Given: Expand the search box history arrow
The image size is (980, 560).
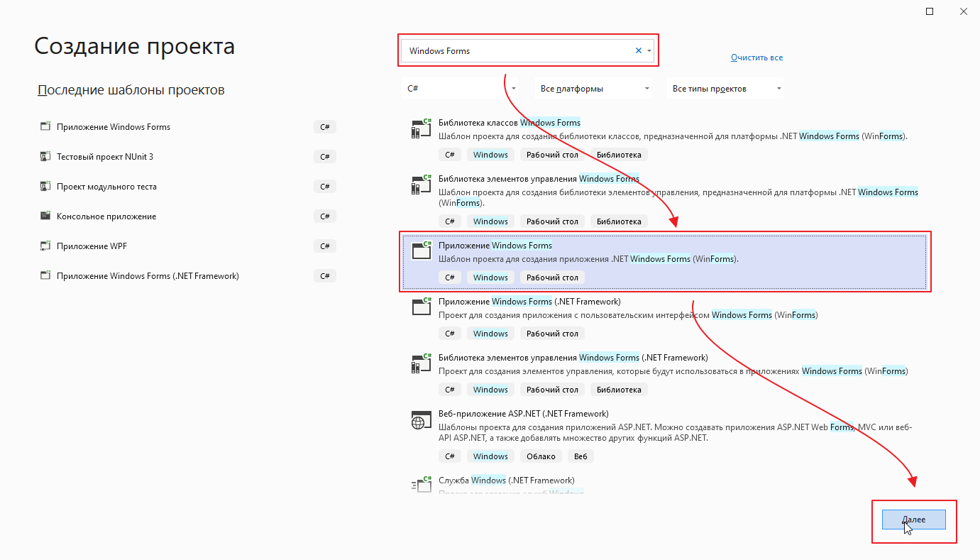Looking at the screenshot, I should click(649, 50).
